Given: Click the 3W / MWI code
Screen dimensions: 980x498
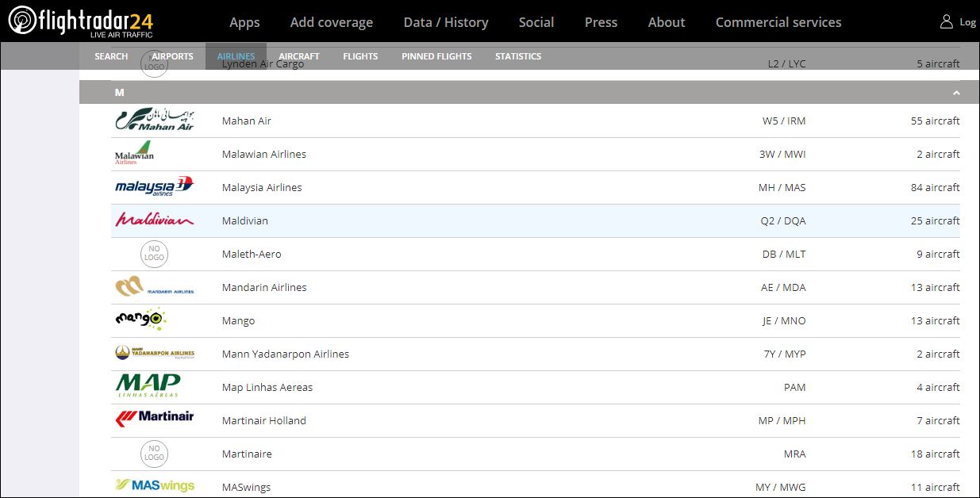Looking at the screenshot, I should (782, 154).
